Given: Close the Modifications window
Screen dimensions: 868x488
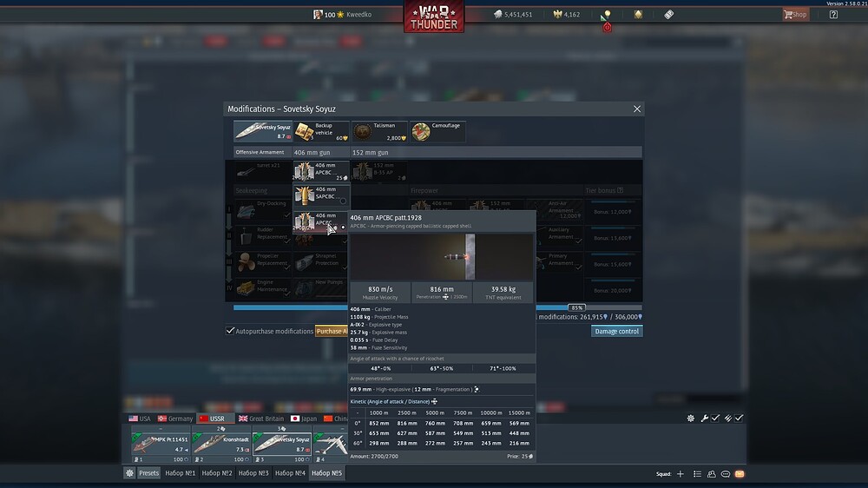Looking at the screenshot, I should click(636, 109).
